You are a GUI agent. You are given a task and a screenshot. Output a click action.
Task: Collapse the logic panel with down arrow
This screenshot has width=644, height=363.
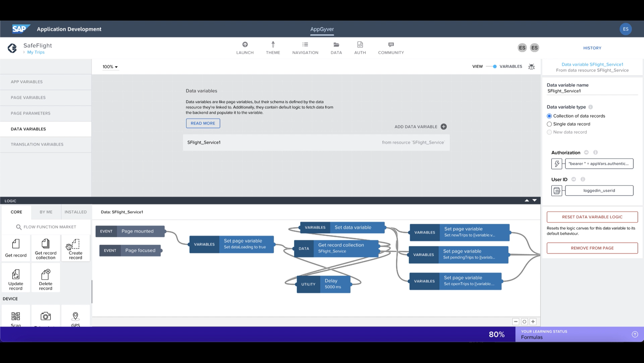534,200
